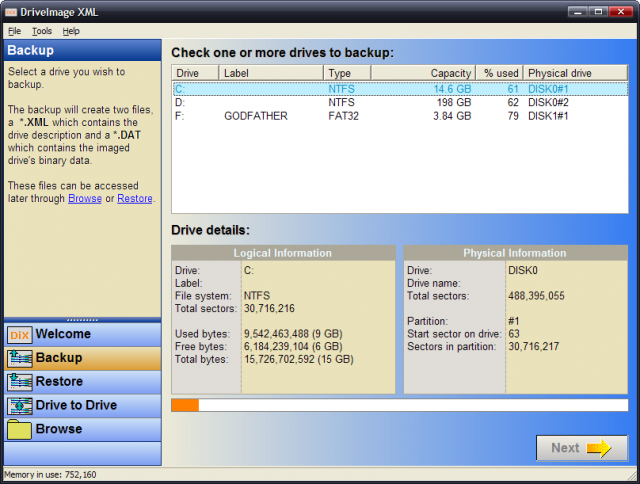Minimize the DriveImage XML window
Screen dimensions: 640x484
pos(578,11)
